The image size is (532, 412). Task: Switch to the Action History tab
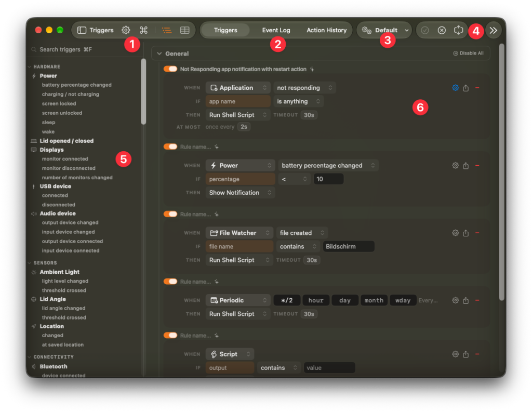326,30
